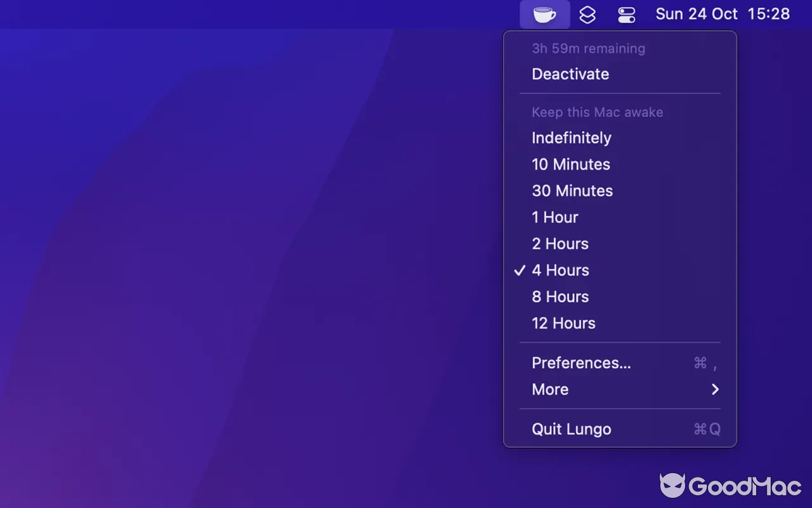Select 2 Hours awake duration
The height and width of the screenshot is (508, 812).
[x=560, y=244]
